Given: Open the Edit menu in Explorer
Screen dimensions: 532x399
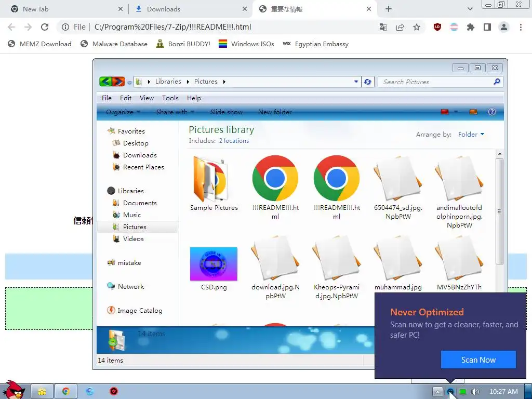Looking at the screenshot, I should (x=126, y=98).
